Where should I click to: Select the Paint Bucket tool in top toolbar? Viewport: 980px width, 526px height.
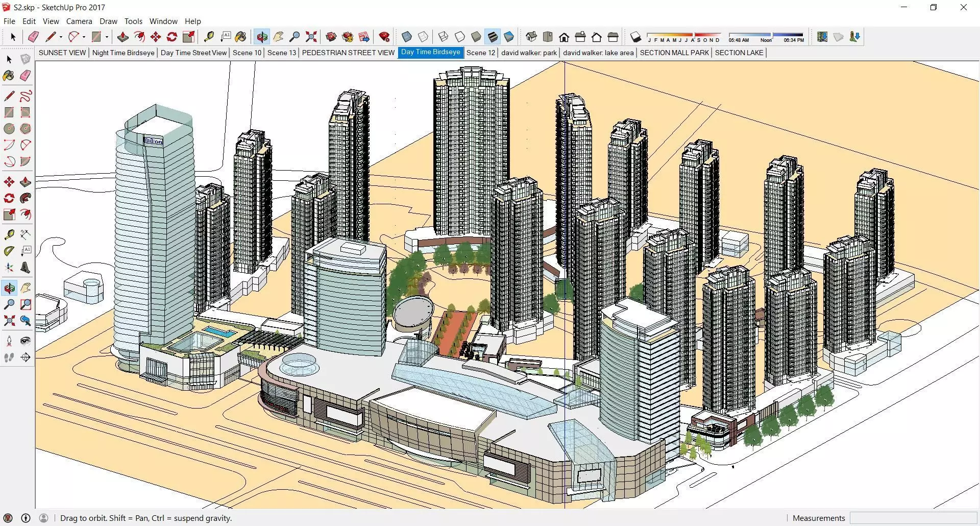(241, 37)
